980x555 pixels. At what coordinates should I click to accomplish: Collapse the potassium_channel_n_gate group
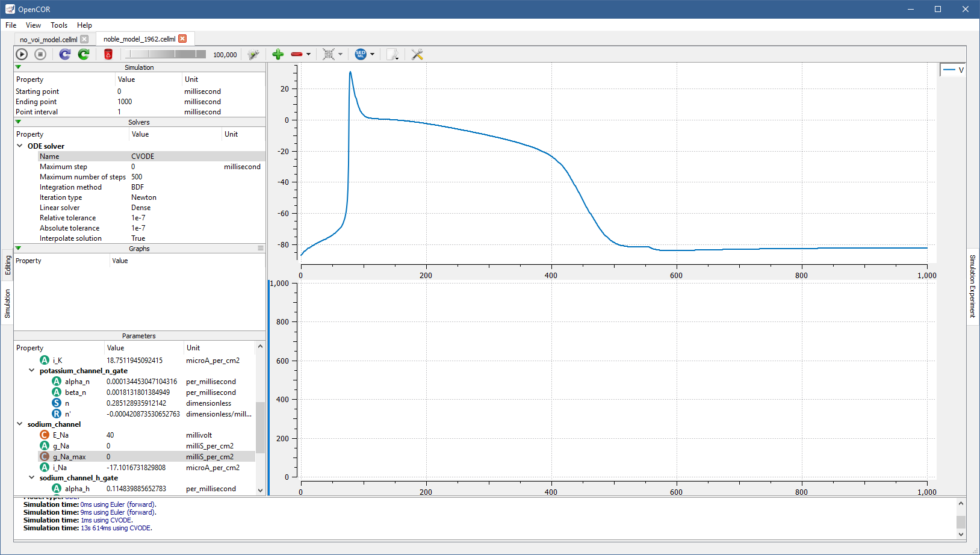click(32, 371)
